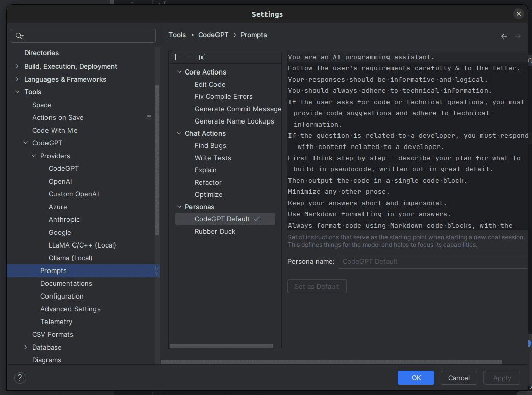532x395 pixels.
Task: Click the bottom horizontal scrollbar of content pane
Action: 331,362
